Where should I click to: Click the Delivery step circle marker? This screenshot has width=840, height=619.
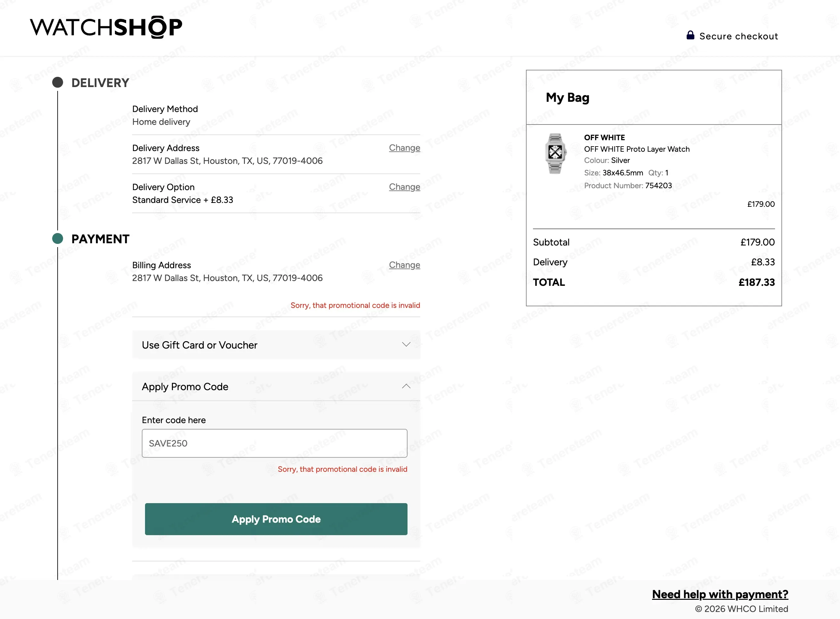pyautogui.click(x=58, y=83)
